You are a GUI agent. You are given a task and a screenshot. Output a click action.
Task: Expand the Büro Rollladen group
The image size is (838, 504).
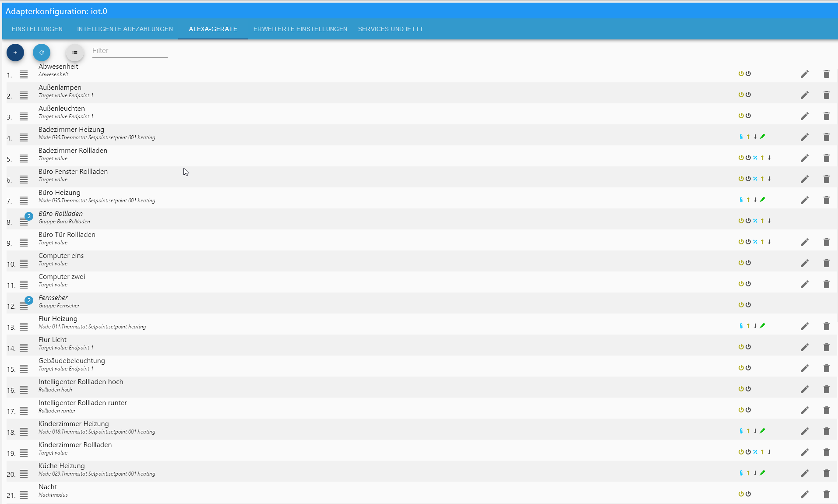(25, 220)
